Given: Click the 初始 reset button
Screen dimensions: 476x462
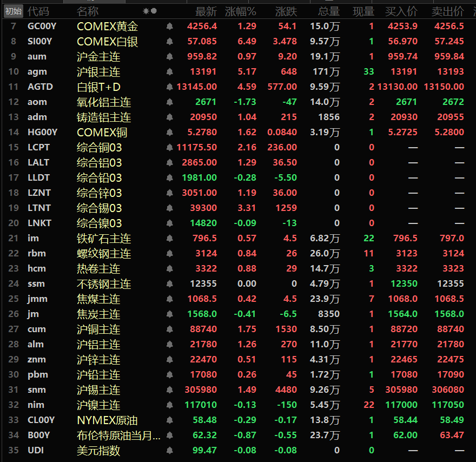Looking at the screenshot, I should pos(14,11).
